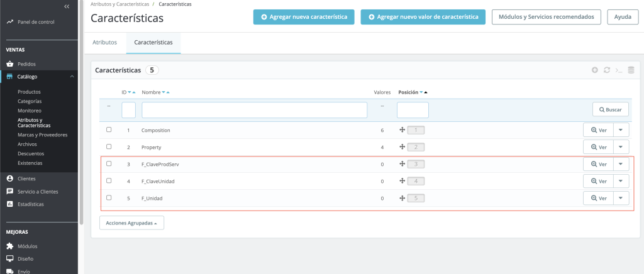Sort Posición column descending arrow
The height and width of the screenshot is (274, 644).
(x=421, y=92)
